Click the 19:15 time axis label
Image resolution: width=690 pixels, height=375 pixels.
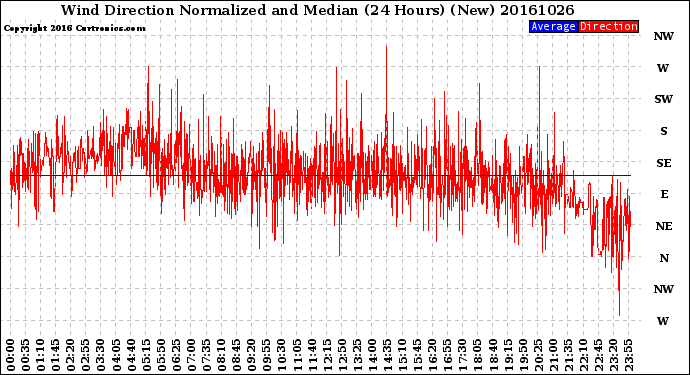[x=508, y=355]
